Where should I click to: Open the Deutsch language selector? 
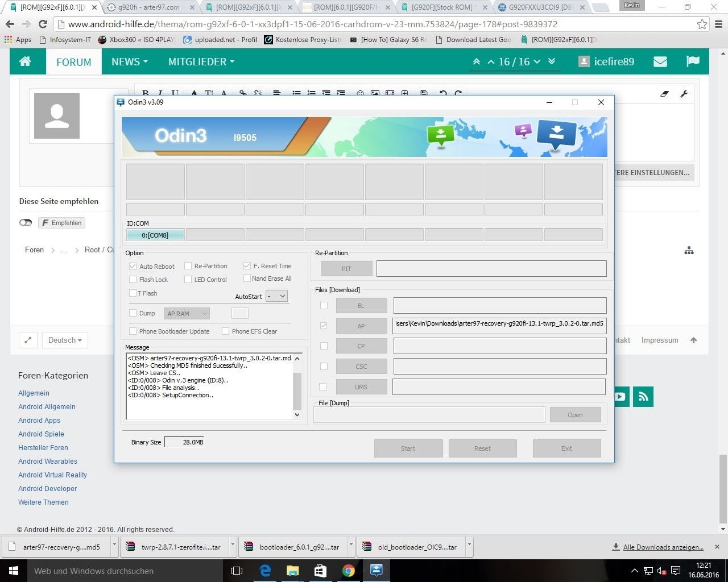pyautogui.click(x=65, y=340)
